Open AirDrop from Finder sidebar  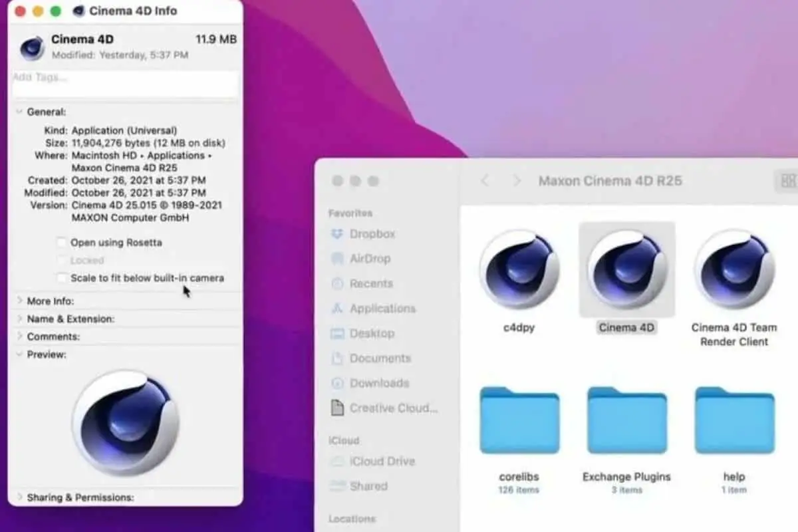pos(370,259)
